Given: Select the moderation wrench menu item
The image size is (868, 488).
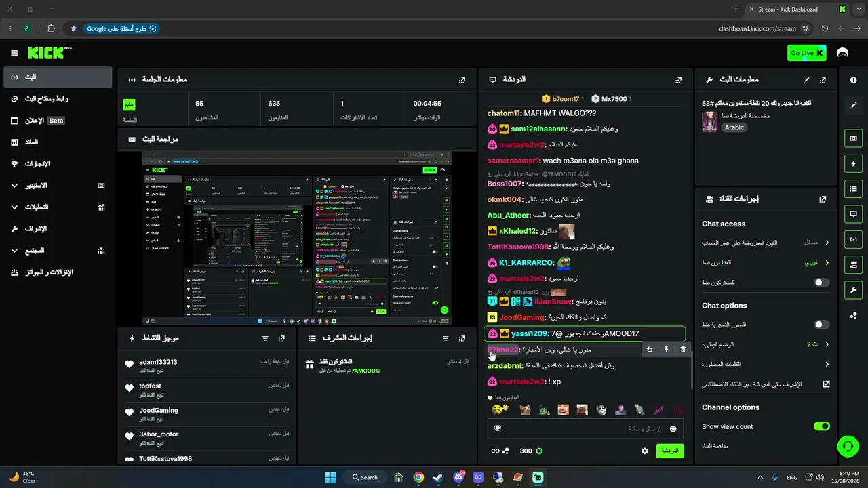Looking at the screenshot, I should click(x=58, y=229).
